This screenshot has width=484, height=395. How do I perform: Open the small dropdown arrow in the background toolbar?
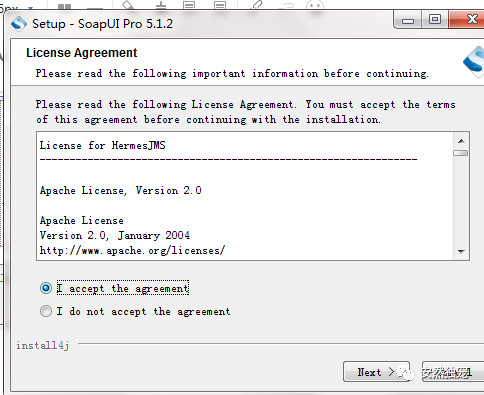[x=31, y=7]
